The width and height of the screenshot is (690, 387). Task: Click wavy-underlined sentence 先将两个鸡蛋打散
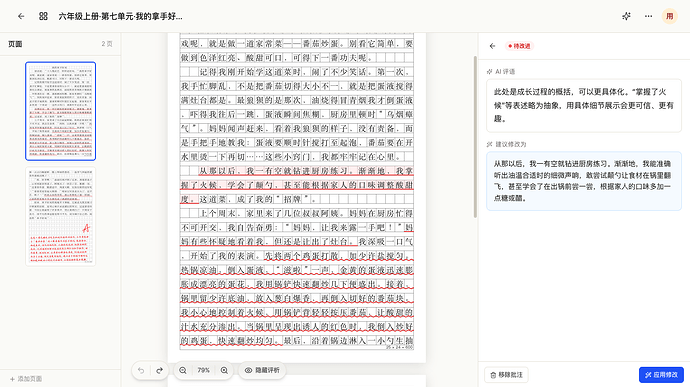[338, 256]
